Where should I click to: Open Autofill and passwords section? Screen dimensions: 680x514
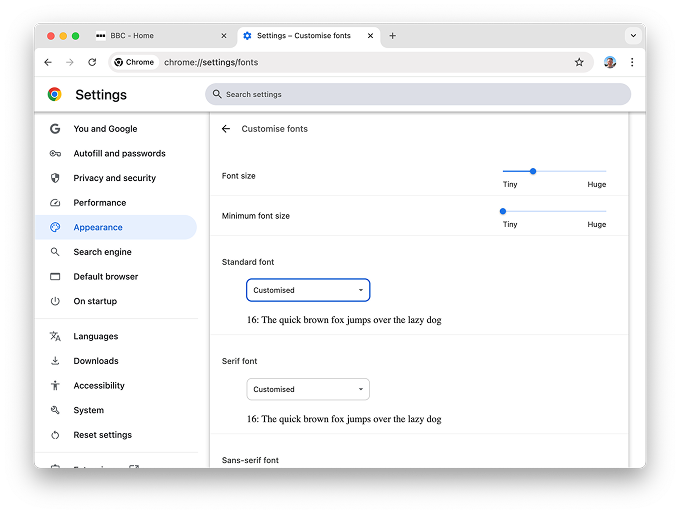click(x=116, y=154)
